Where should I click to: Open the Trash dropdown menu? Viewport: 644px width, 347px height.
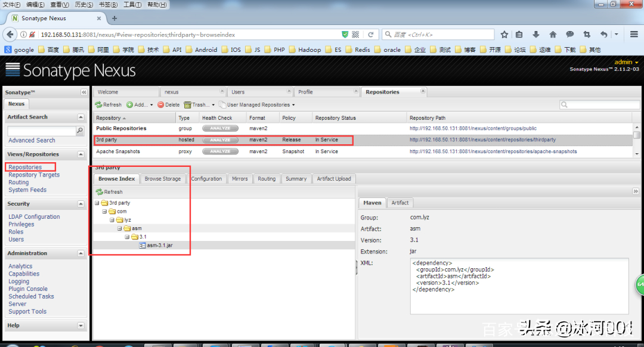200,105
